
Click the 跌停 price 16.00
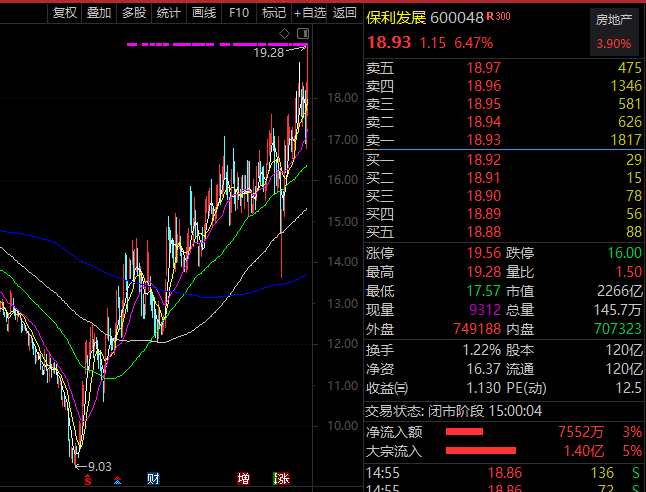(x=625, y=253)
